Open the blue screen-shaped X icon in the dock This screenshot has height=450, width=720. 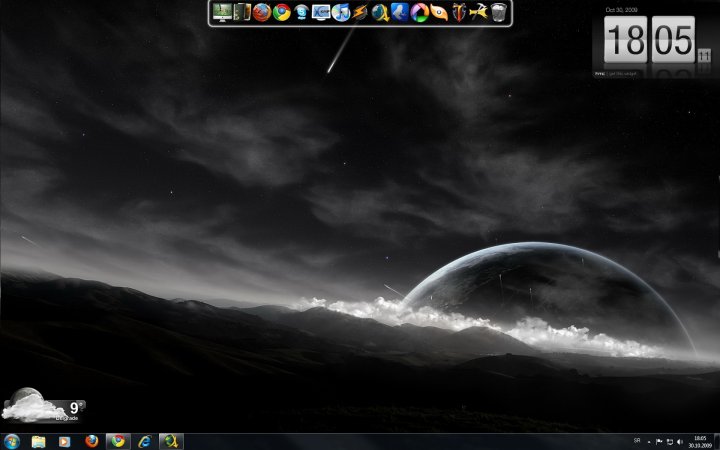click(x=321, y=12)
